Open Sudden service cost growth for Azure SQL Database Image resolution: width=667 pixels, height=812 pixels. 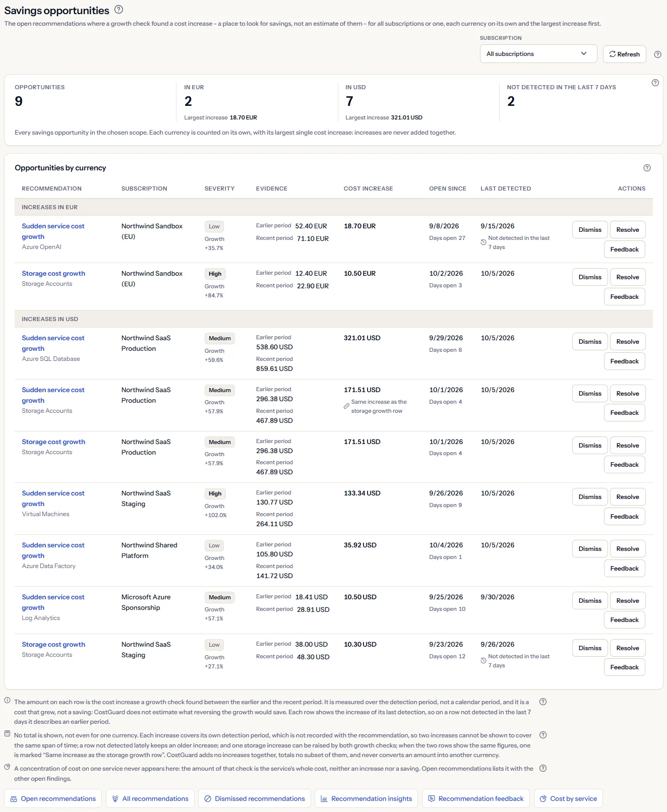pos(53,343)
